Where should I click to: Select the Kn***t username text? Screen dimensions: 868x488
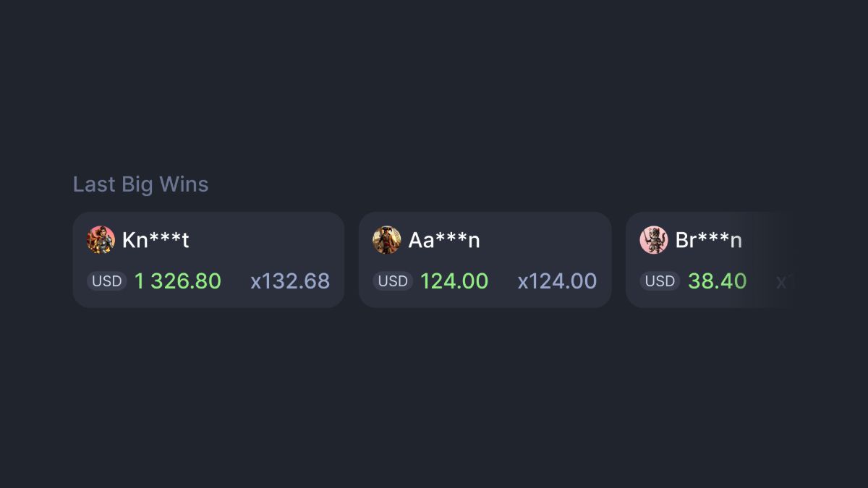[x=156, y=240]
